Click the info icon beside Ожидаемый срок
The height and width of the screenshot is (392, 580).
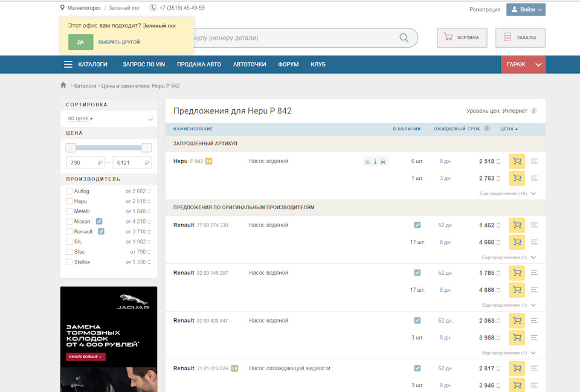click(x=487, y=128)
